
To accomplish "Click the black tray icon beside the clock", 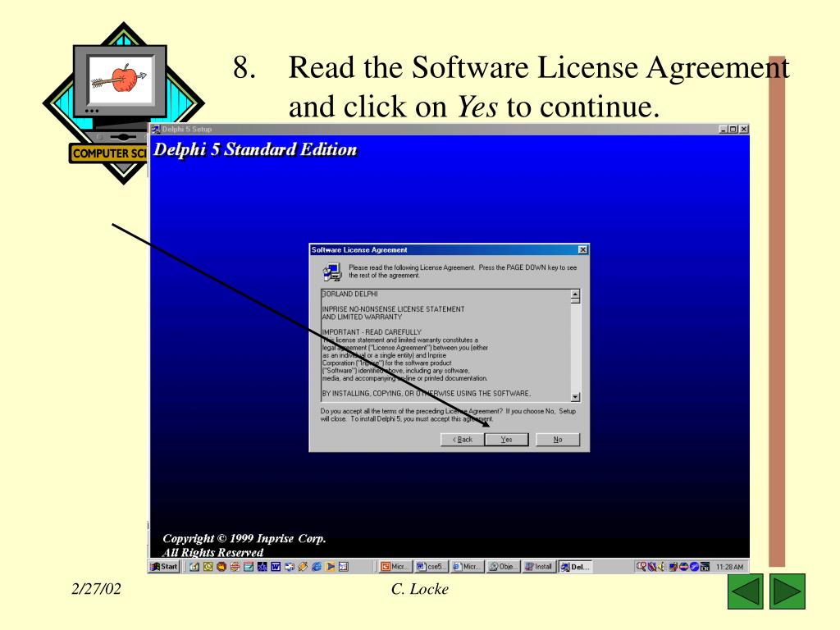I will pyautogui.click(x=705, y=566).
